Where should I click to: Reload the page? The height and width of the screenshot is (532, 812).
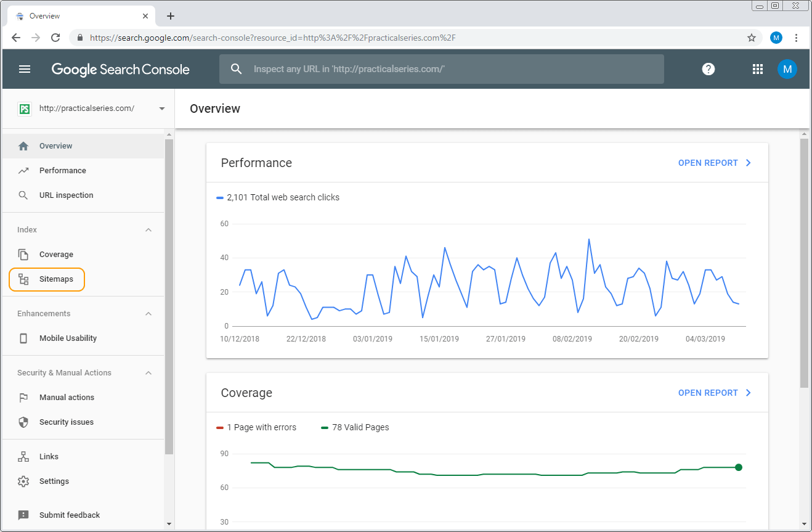tap(55, 38)
